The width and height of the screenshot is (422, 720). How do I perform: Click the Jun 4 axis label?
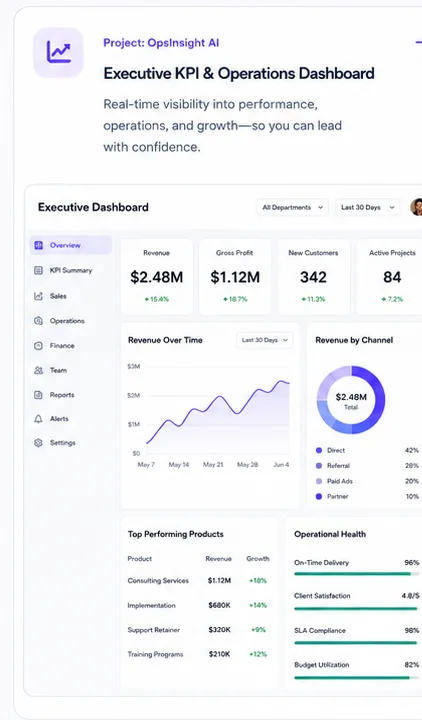(281, 465)
